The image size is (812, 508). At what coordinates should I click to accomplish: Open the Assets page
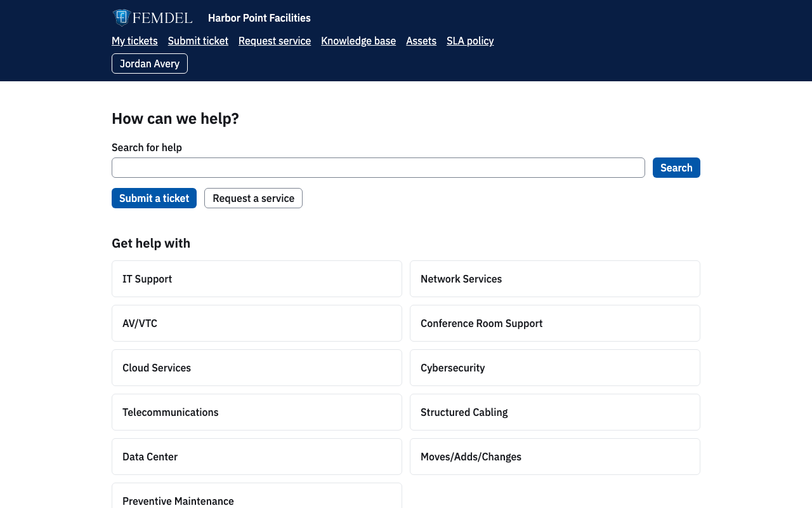click(x=421, y=41)
